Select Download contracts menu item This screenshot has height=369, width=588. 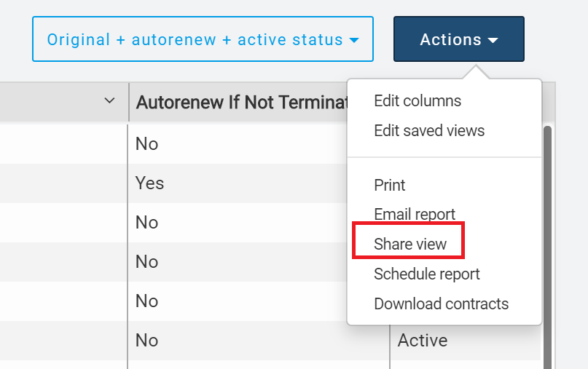click(441, 303)
